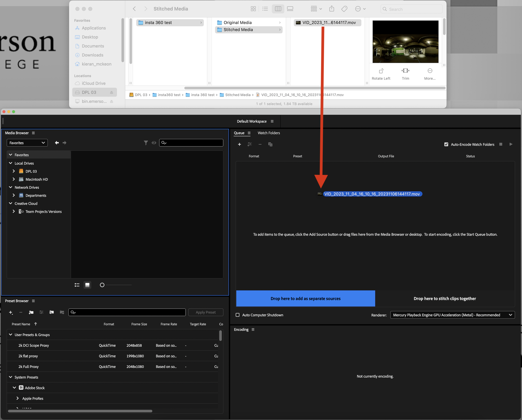The image size is (522, 420).
Task: Open the Default Workspace menu icon
Action: pyautogui.click(x=272, y=121)
